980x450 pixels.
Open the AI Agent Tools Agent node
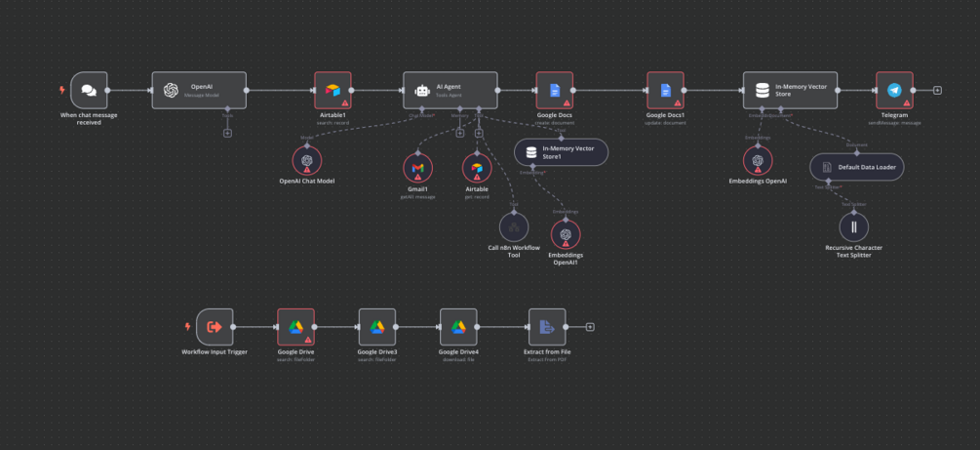(450, 90)
